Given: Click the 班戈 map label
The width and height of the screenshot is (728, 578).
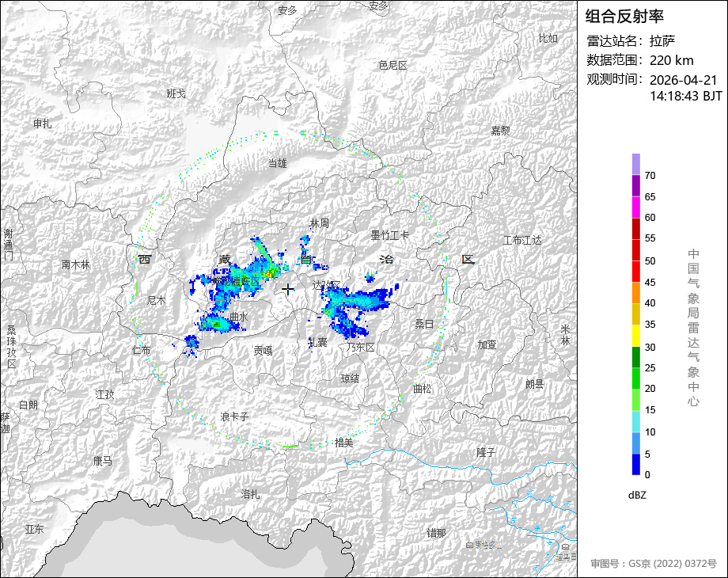Looking at the screenshot, I should click(176, 94).
